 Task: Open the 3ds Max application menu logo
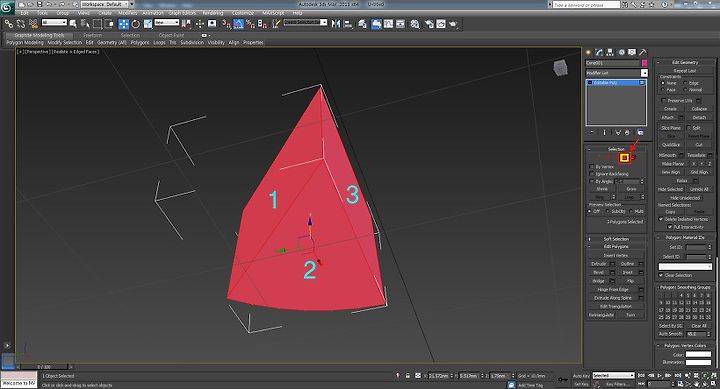[x=7, y=7]
